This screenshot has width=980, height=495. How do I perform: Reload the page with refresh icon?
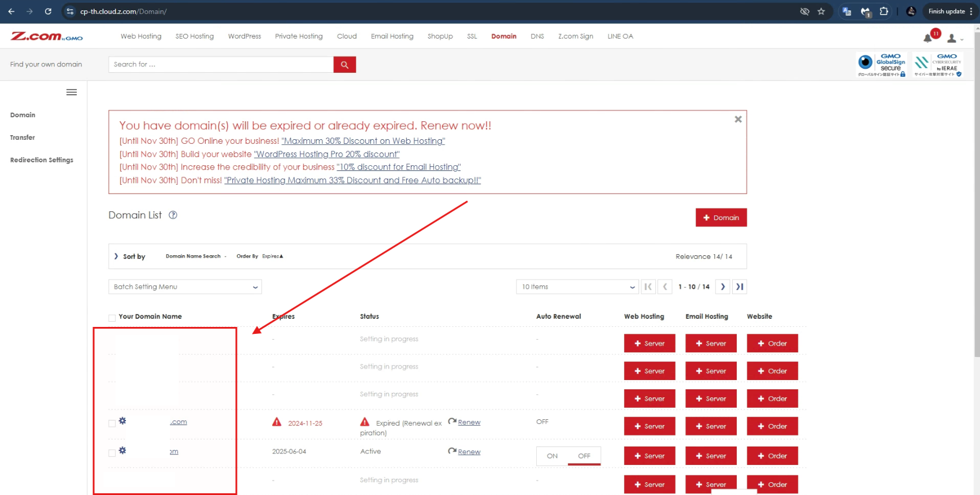(x=48, y=12)
